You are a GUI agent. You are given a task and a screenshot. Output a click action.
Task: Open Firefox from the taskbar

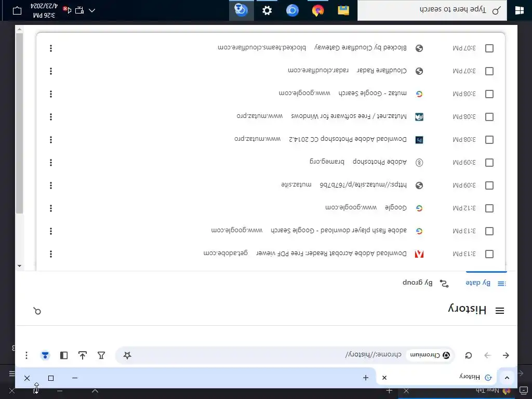point(318,10)
